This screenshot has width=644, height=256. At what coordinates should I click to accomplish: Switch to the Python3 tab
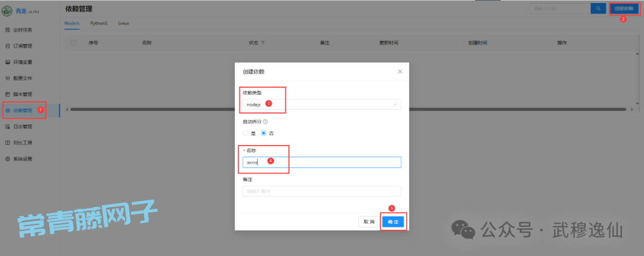pos(99,23)
